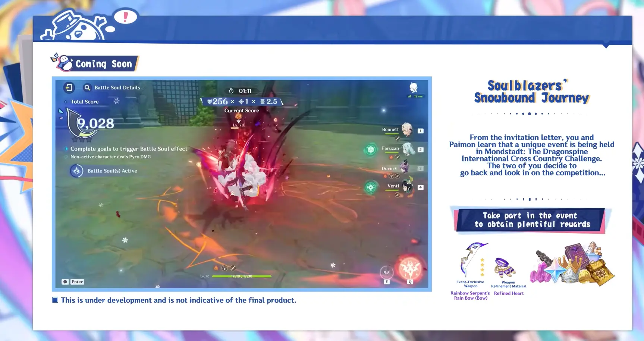Click the exclamation mark speech bubble
Image resolution: width=644 pixels, height=341 pixels.
pos(125,17)
